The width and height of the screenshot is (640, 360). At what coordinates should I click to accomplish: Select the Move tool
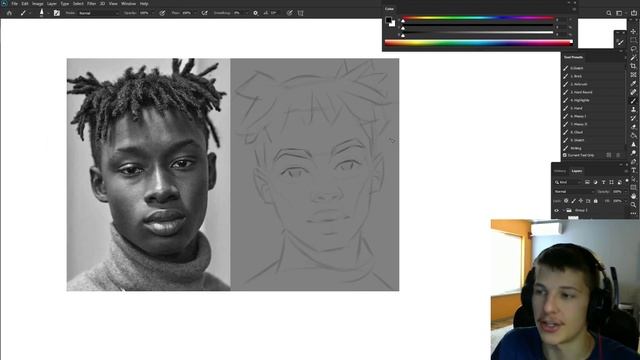tap(633, 31)
